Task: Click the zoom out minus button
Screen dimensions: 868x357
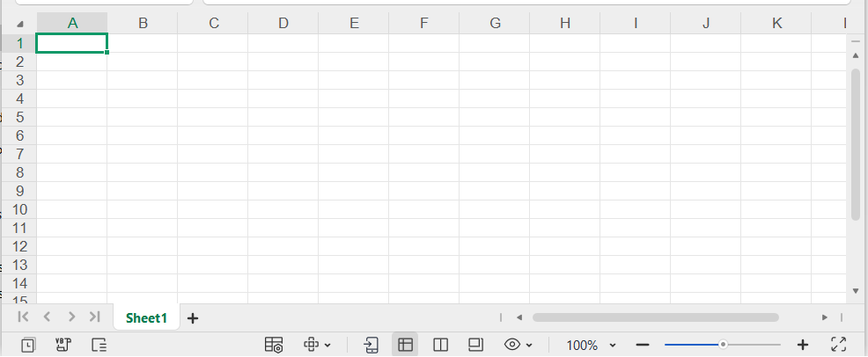Action: (643, 345)
